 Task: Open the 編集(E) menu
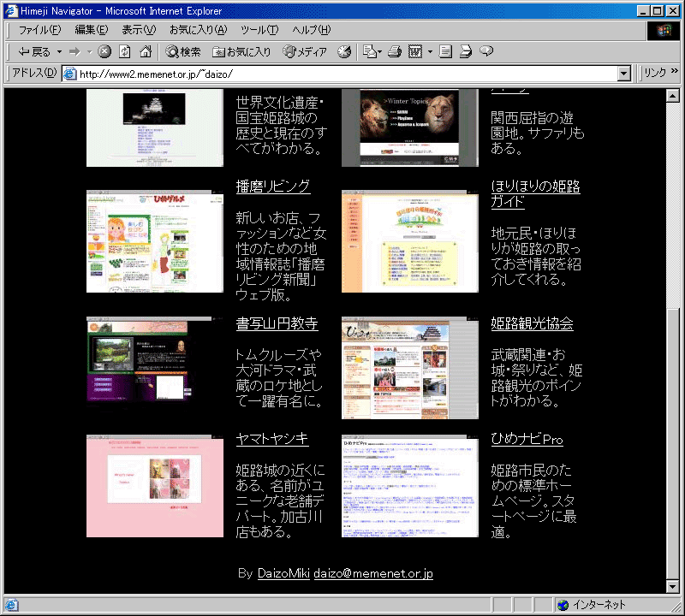coord(92,30)
